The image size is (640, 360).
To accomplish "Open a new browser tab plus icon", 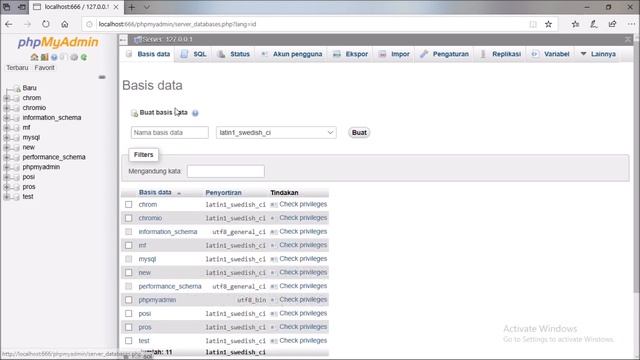I will coord(131,7).
